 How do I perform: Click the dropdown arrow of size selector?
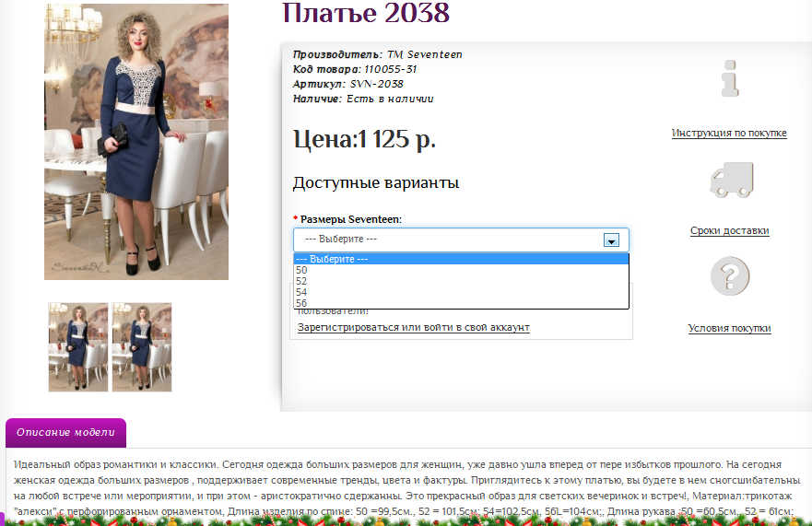611,240
